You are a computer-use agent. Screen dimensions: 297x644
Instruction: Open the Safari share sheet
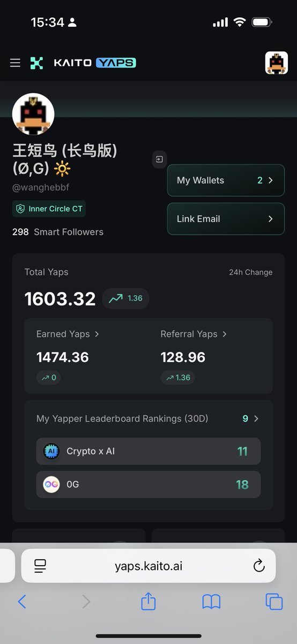coord(148,602)
